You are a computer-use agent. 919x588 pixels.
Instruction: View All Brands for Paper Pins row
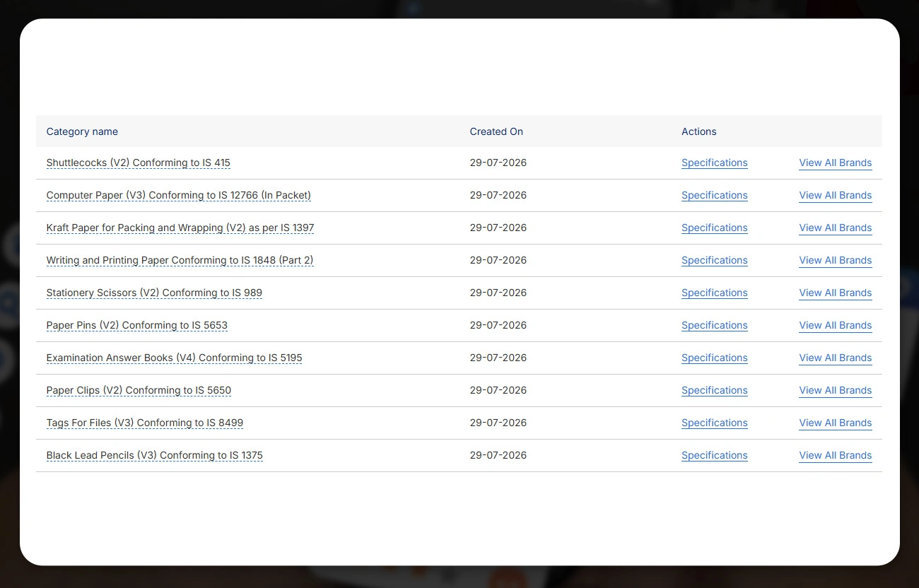tap(836, 325)
